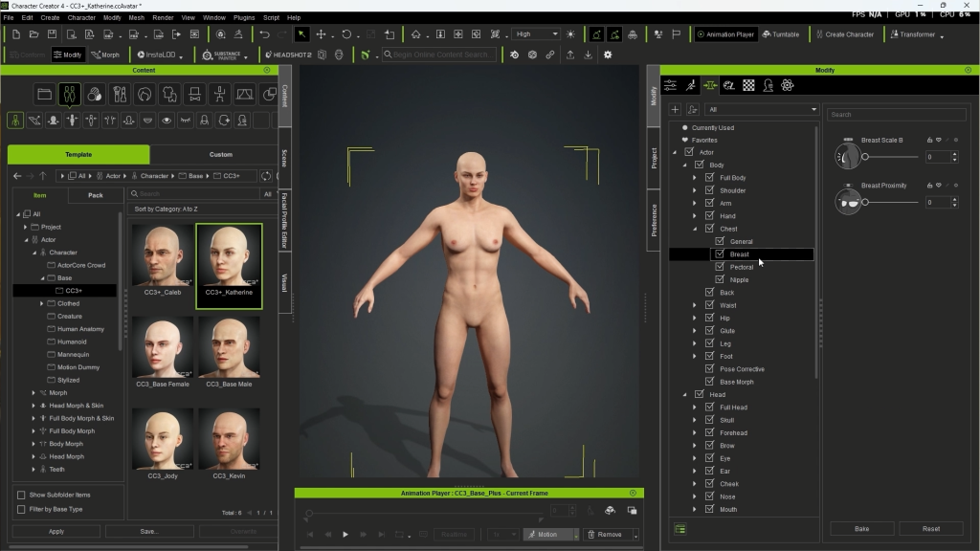This screenshot has height=551, width=980.
Task: Expand the Waist category in the morph tree
Action: pyautogui.click(x=695, y=305)
